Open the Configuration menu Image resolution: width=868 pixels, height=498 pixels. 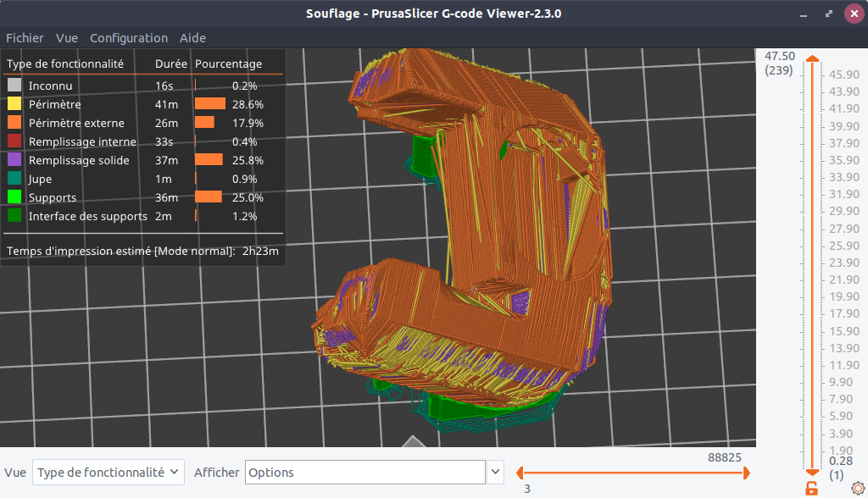129,38
